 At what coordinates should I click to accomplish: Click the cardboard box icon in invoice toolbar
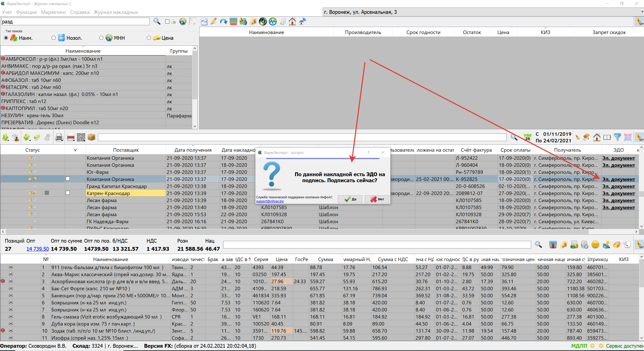click(91, 137)
